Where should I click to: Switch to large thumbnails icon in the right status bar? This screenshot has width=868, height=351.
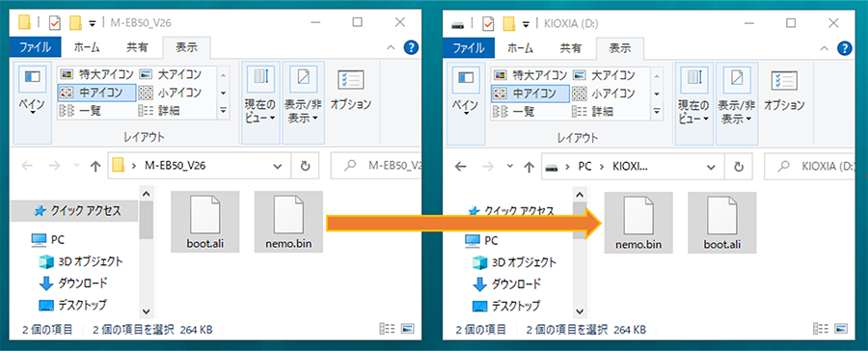tap(840, 328)
